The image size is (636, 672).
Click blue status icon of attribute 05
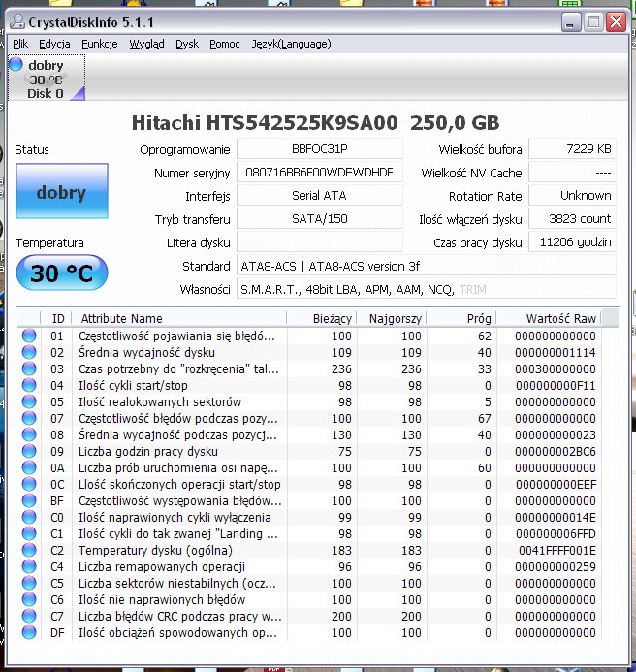[x=29, y=401]
